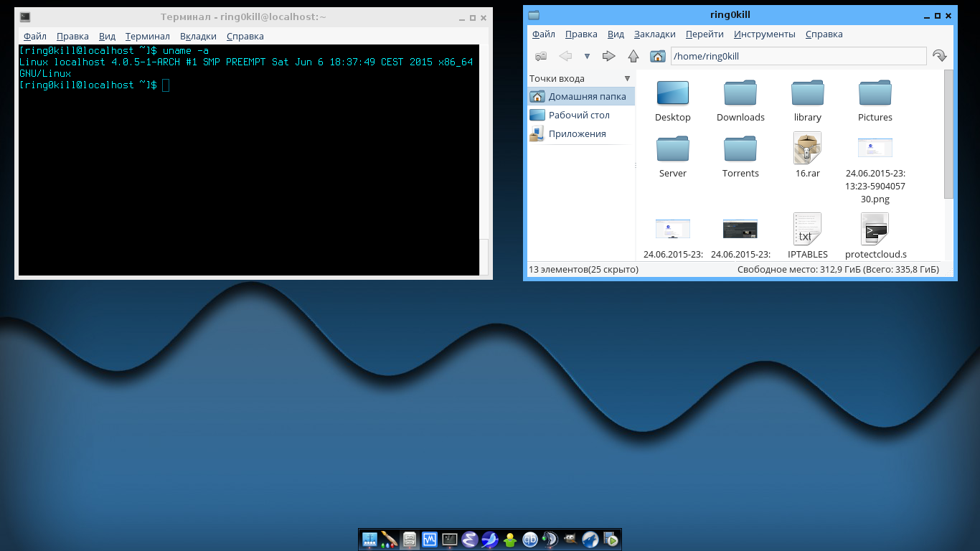Viewport: 980px width, 551px height.
Task: Click the forward navigation arrow in file manager
Action: point(609,56)
